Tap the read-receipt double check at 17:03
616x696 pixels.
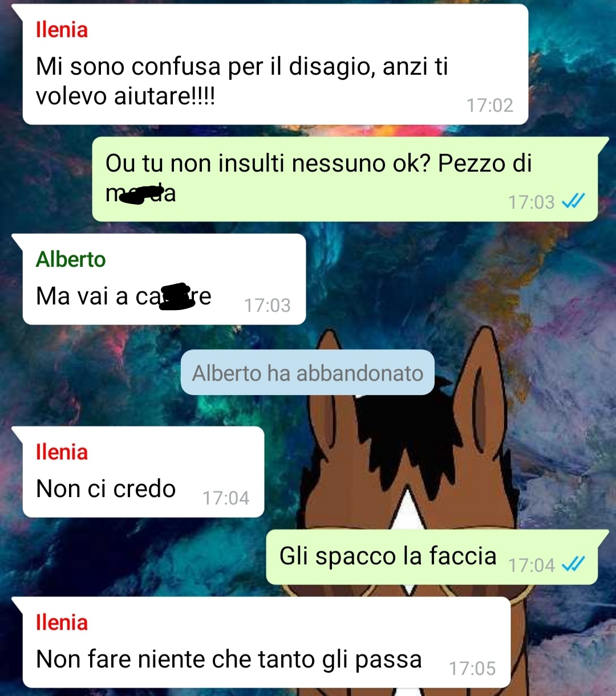(x=573, y=201)
